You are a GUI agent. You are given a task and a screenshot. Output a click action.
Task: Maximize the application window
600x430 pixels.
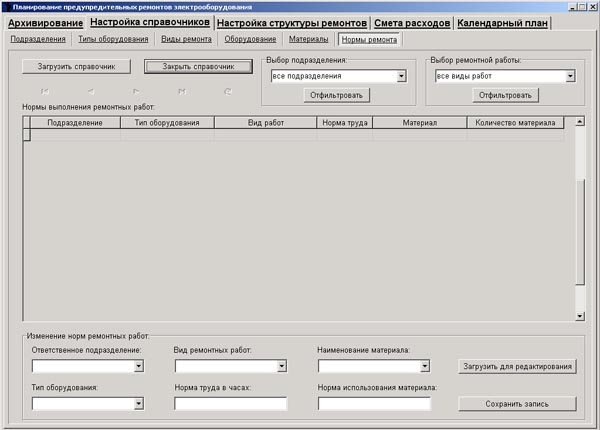[x=582, y=7]
